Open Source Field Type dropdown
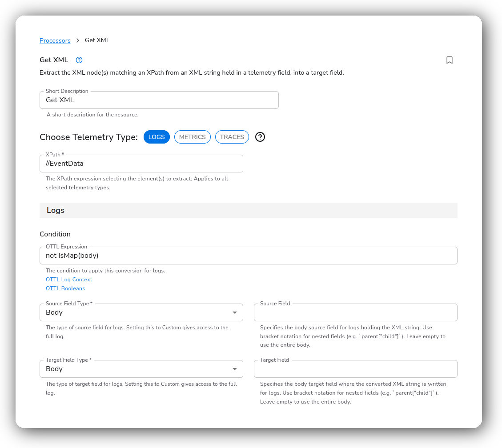This screenshot has height=448, width=502. [141, 312]
